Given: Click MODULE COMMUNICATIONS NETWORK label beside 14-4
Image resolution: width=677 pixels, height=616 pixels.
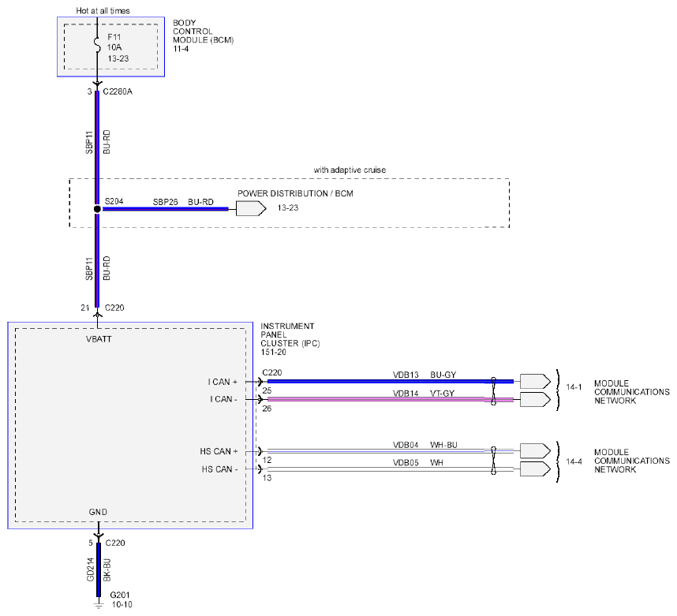Looking at the screenshot, I should pyautogui.click(x=632, y=461).
